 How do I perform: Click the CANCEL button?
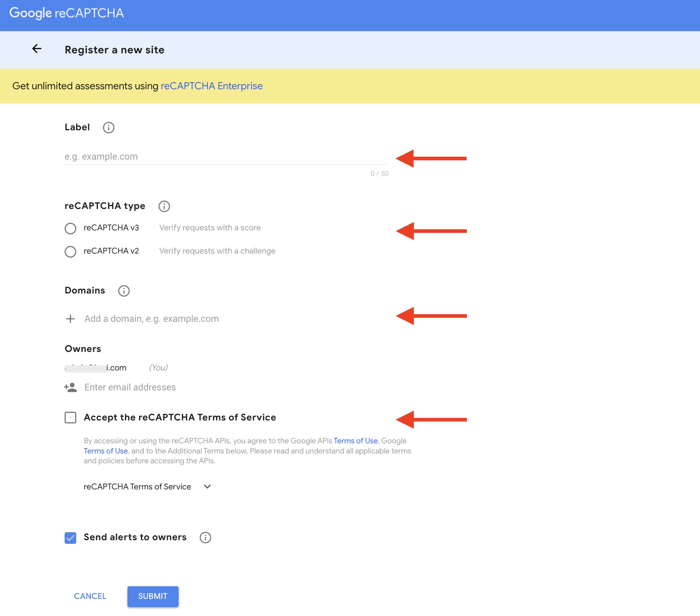coord(90,596)
